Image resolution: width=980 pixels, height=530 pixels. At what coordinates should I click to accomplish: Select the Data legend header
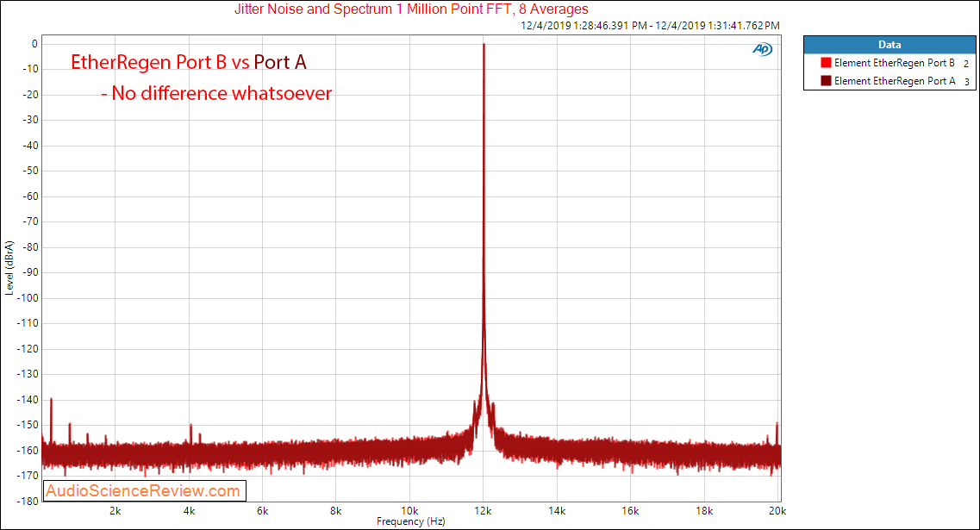pyautogui.click(x=889, y=44)
